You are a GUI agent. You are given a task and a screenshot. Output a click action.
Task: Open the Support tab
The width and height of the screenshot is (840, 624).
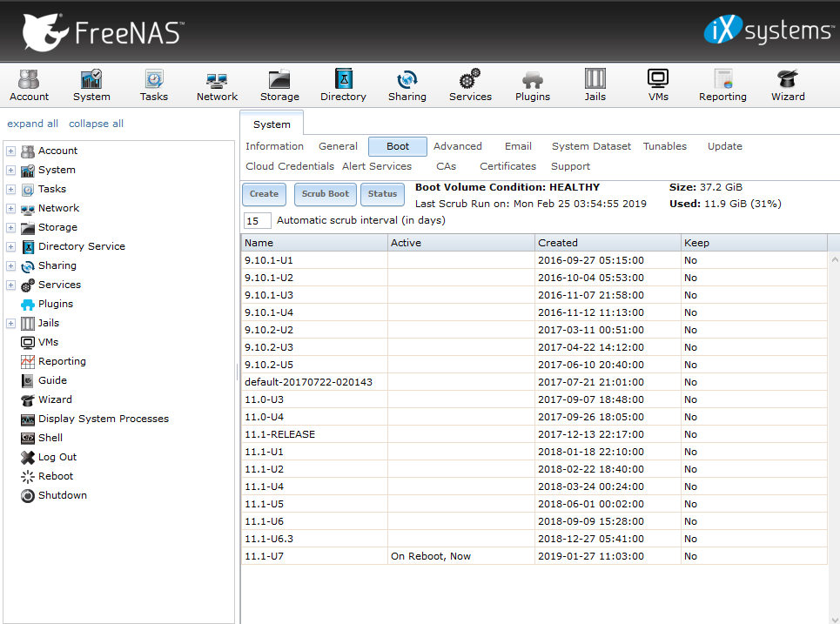coord(570,166)
